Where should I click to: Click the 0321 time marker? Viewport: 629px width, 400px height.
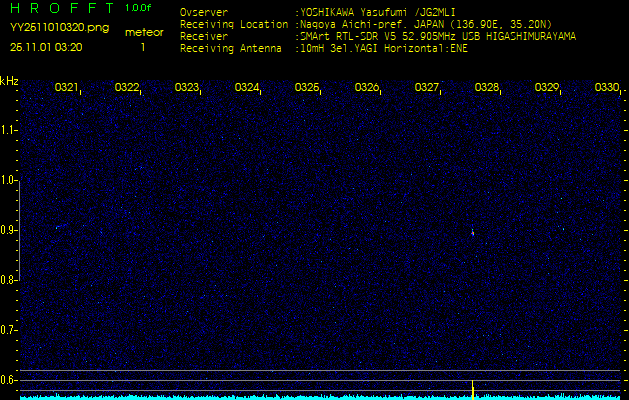(x=67, y=88)
